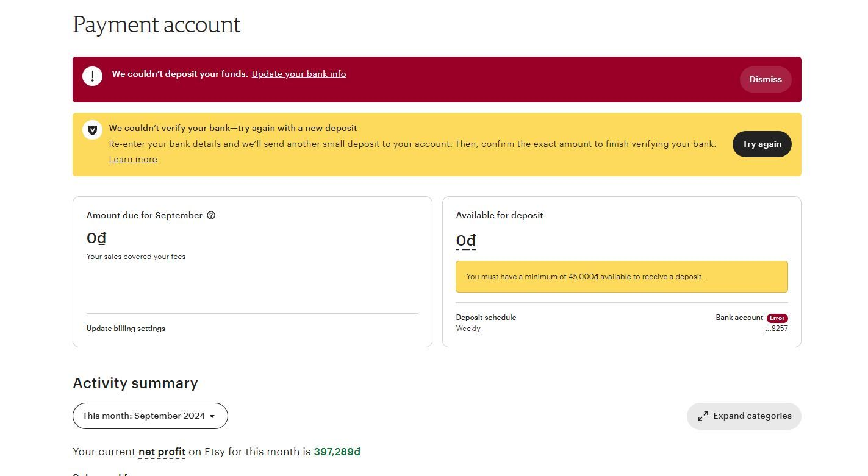The height and width of the screenshot is (476, 868).
Task: Open help icon beside Amount due for September
Action: click(x=211, y=215)
